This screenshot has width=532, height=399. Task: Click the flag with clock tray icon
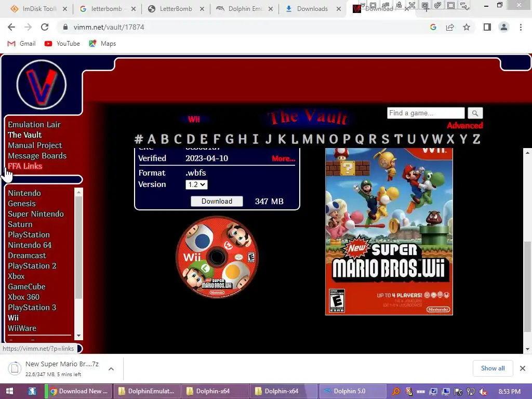(x=458, y=392)
